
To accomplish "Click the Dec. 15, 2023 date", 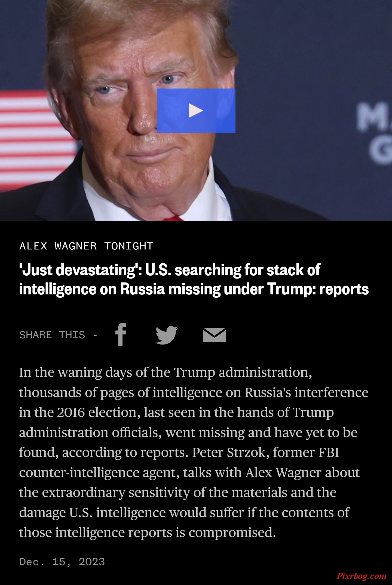I will (x=62, y=562).
